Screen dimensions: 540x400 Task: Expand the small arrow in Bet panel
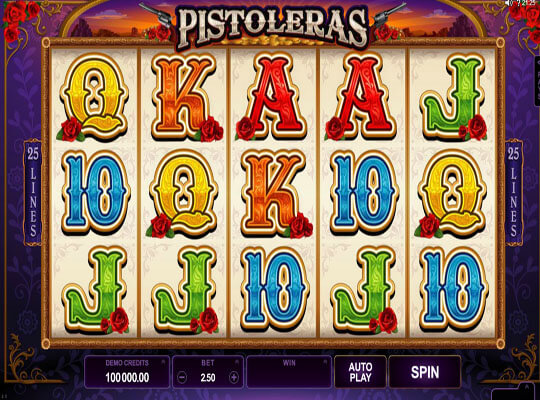click(237, 362)
